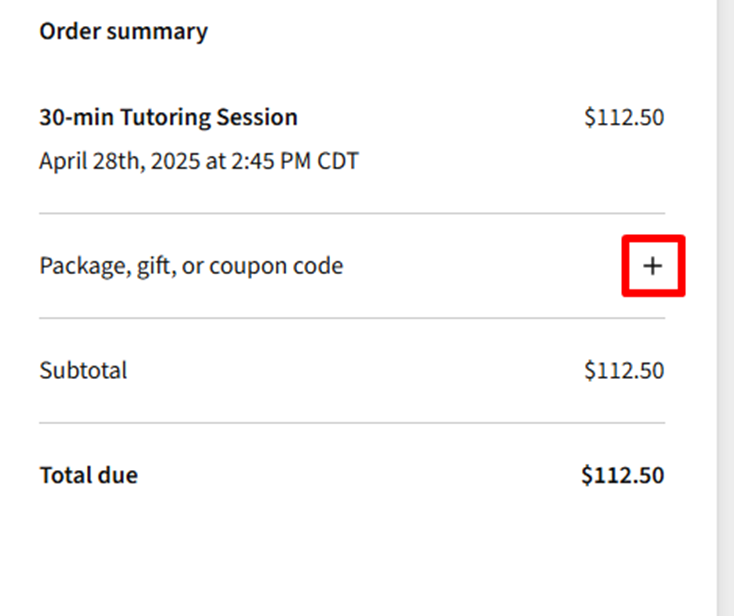
Task: Click the tutoring session price of $112.50
Action: (x=624, y=117)
